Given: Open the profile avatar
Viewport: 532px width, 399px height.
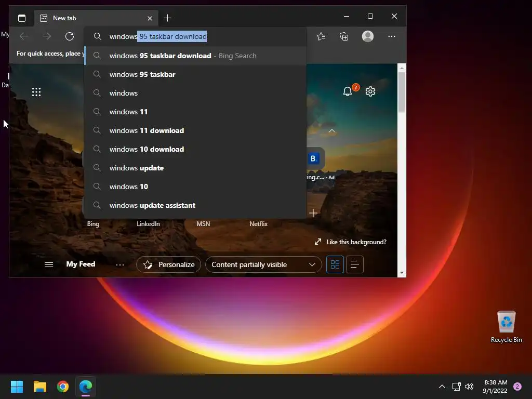Looking at the screenshot, I should tap(368, 36).
